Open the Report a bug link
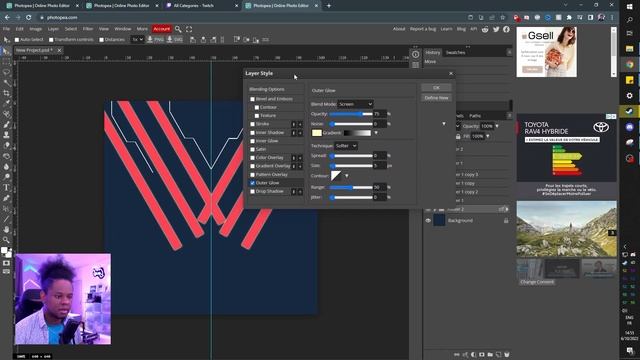This screenshot has width=640, height=360. 423,29
